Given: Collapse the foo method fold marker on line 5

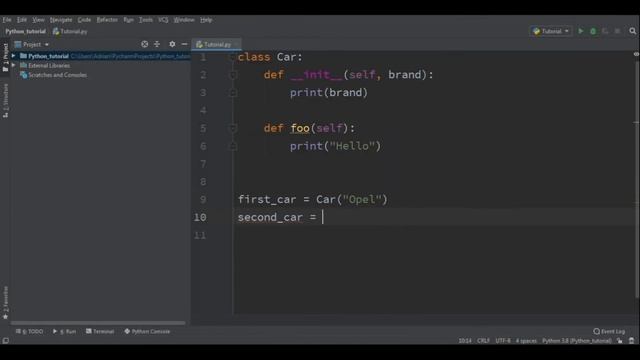Looking at the screenshot, I should click(233, 128).
